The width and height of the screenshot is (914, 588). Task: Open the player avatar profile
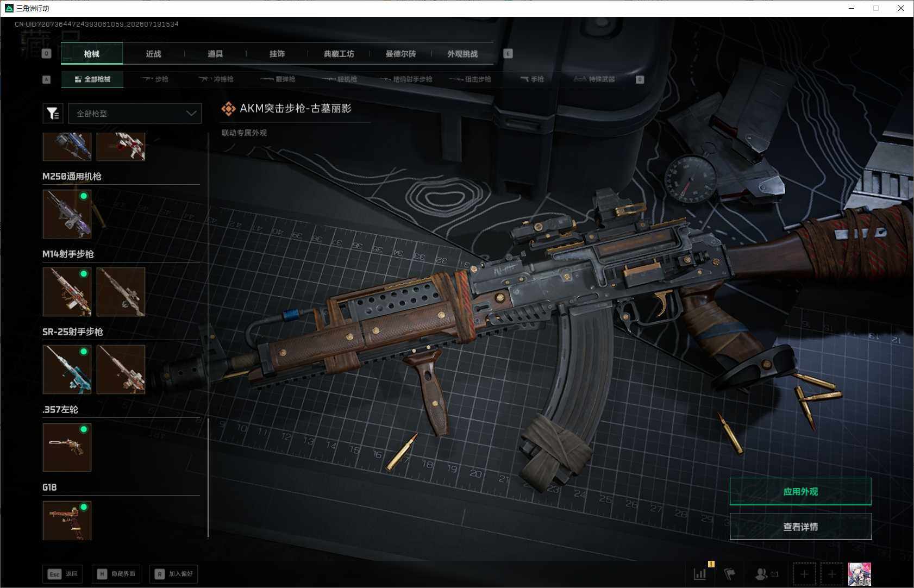click(x=859, y=574)
